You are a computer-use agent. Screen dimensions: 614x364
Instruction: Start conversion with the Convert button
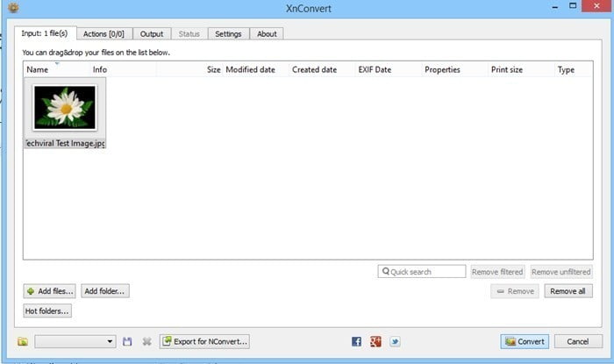(525, 341)
